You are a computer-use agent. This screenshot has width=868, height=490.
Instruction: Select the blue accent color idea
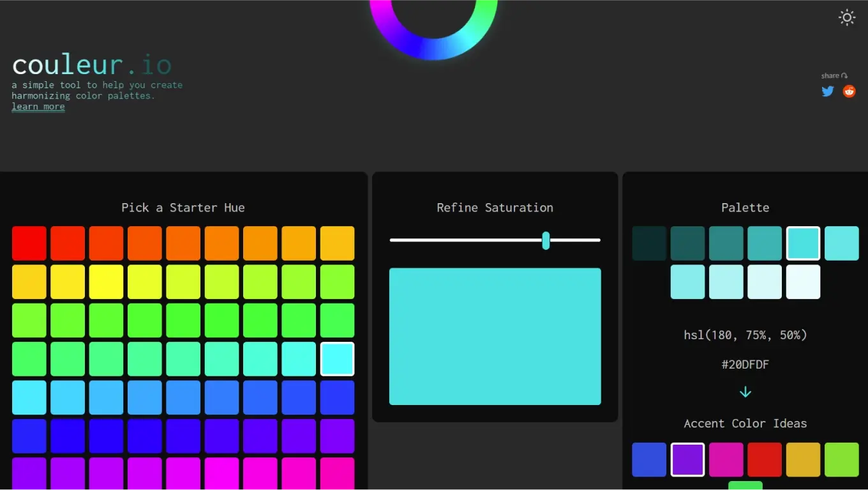649,460
